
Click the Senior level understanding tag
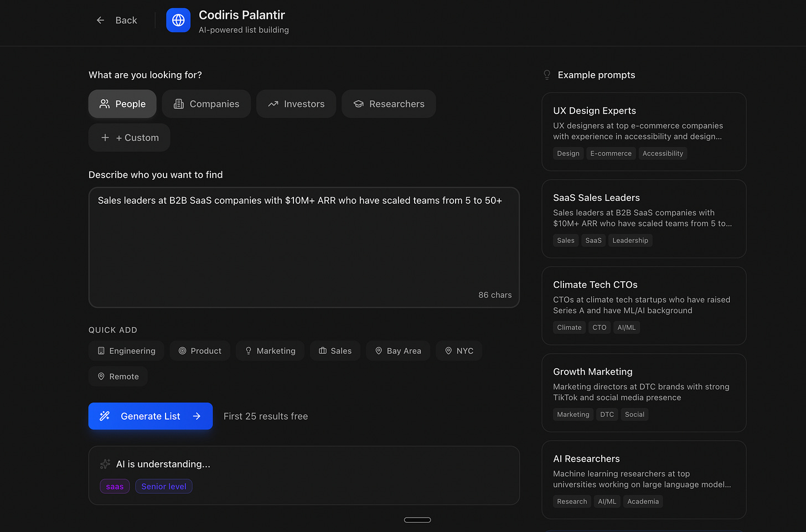(164, 487)
